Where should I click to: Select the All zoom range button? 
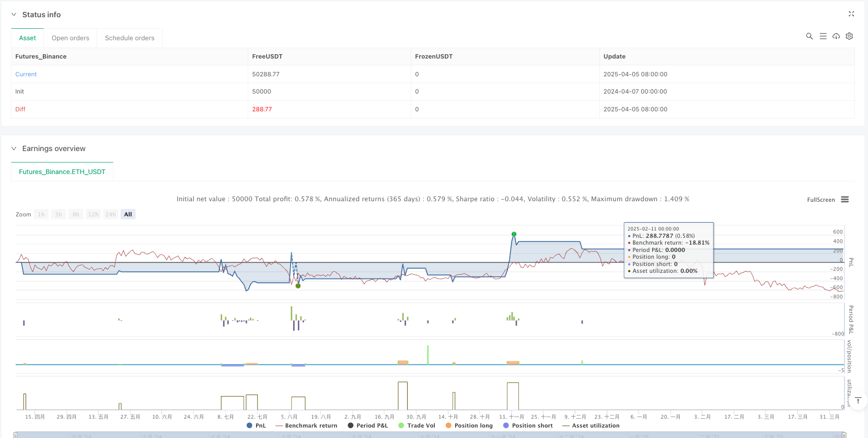pyautogui.click(x=128, y=214)
